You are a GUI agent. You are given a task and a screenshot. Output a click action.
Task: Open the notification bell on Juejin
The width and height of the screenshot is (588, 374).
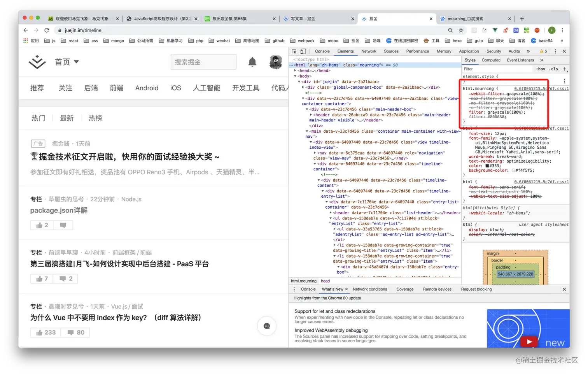point(252,62)
